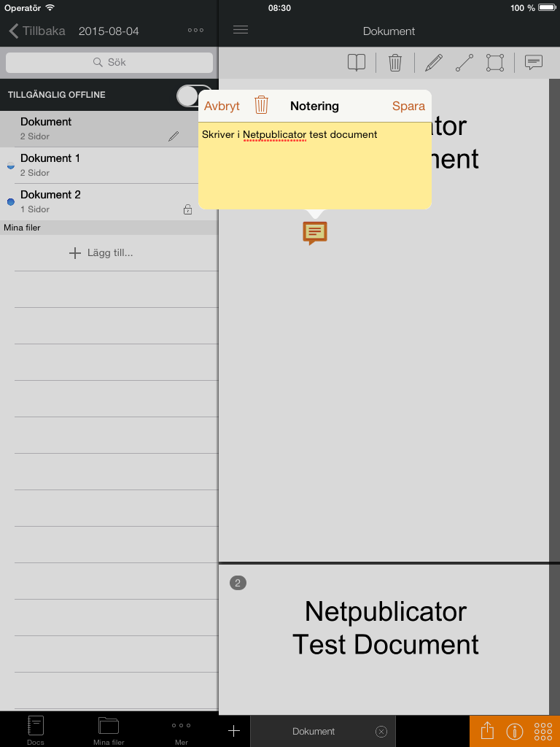Toggle the Tillgänglig offline switch
560x747 pixels.
pyautogui.click(x=194, y=96)
